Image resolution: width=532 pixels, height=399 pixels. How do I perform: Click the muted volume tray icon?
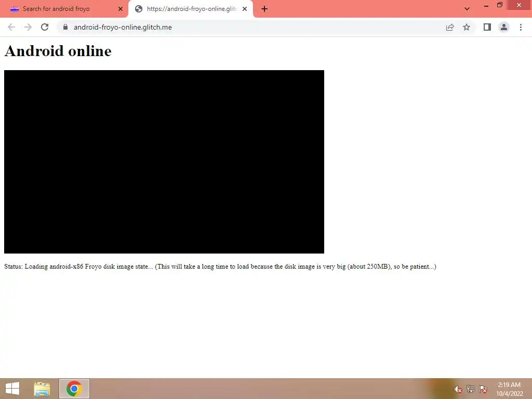pyautogui.click(x=458, y=389)
